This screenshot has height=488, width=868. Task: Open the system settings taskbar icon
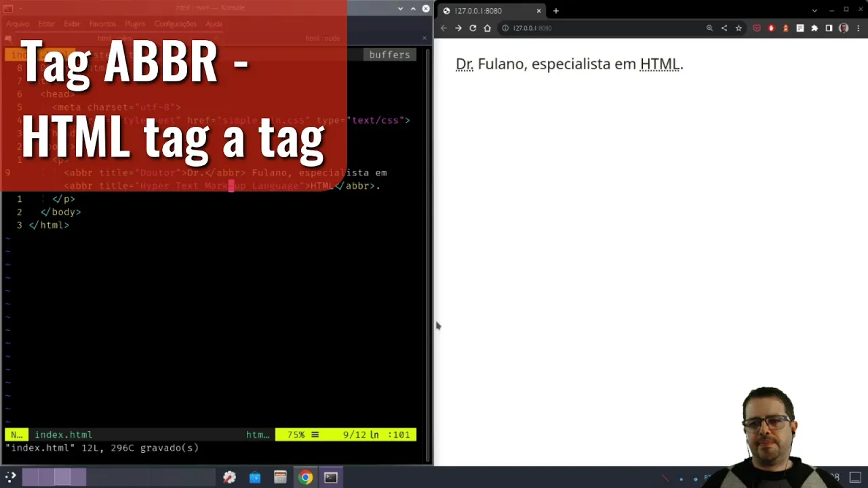click(x=229, y=477)
